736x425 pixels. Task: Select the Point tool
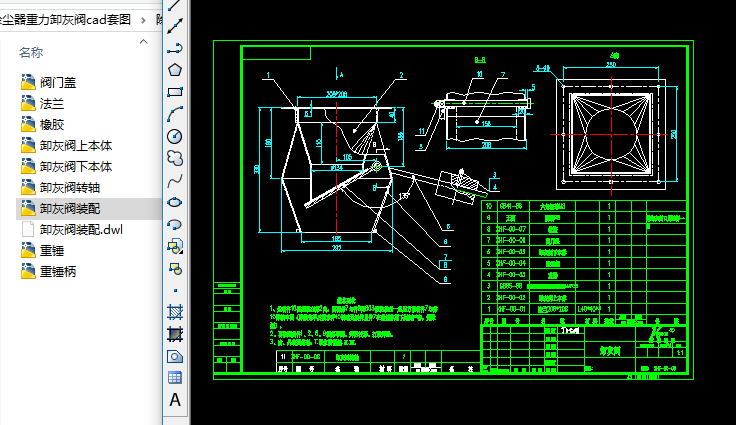click(175, 291)
